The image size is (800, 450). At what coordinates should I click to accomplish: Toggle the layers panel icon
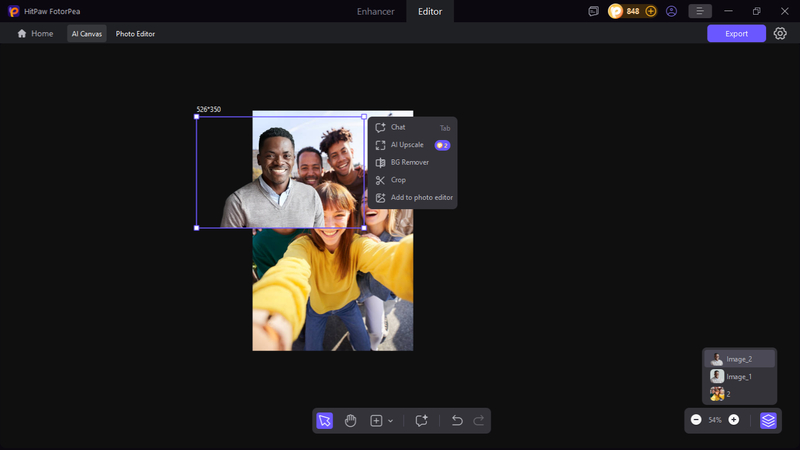(x=768, y=420)
